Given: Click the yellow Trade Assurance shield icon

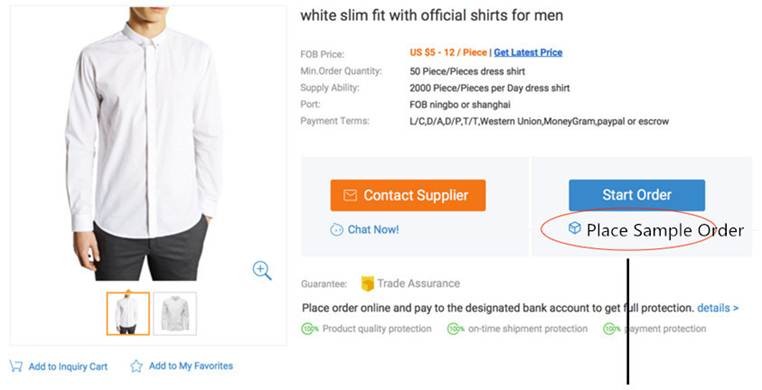Looking at the screenshot, I should (x=367, y=284).
